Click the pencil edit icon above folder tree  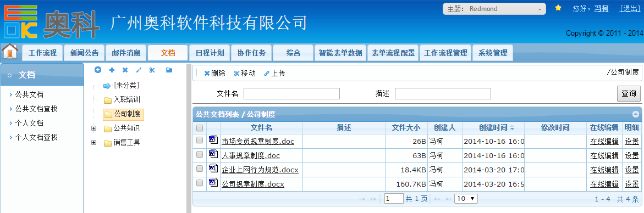click(x=139, y=70)
